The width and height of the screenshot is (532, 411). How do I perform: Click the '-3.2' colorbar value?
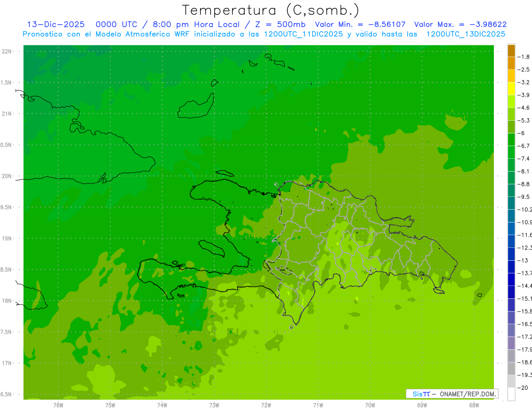coord(524,82)
